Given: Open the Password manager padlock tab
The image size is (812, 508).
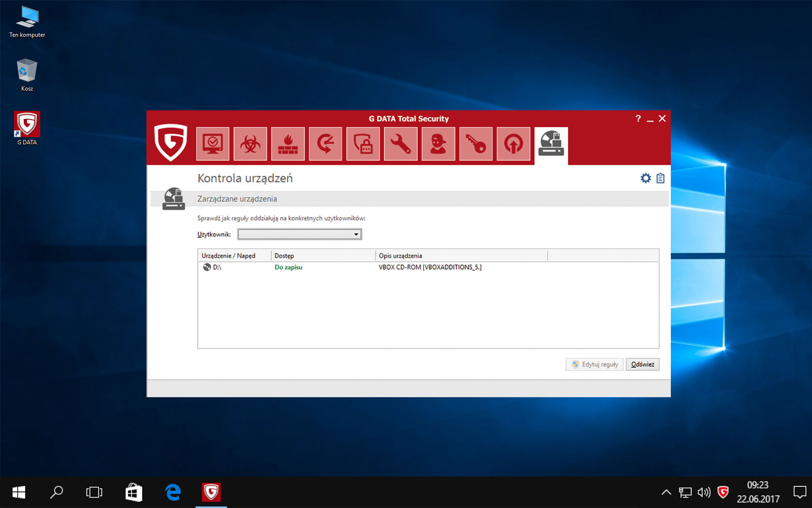Looking at the screenshot, I should (x=363, y=144).
